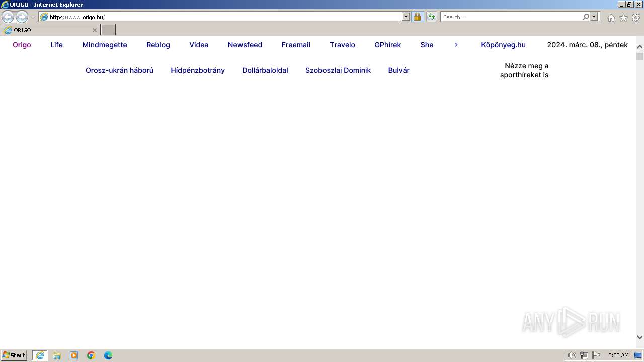Click the security lock icon

click(417, 17)
